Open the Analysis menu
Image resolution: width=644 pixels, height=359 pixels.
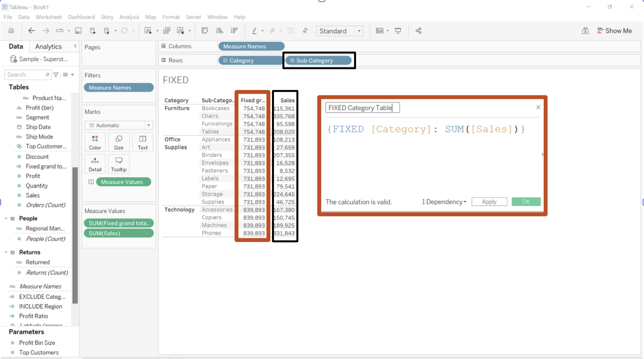pos(129,17)
